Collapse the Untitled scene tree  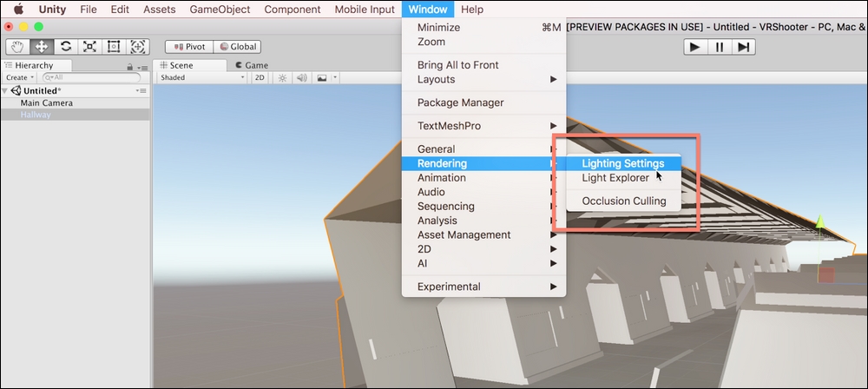(5, 91)
